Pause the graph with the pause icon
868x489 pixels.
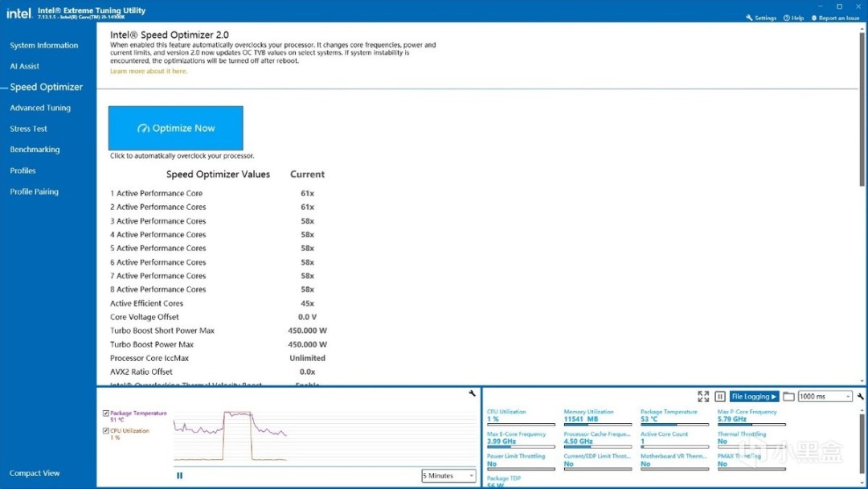point(179,475)
